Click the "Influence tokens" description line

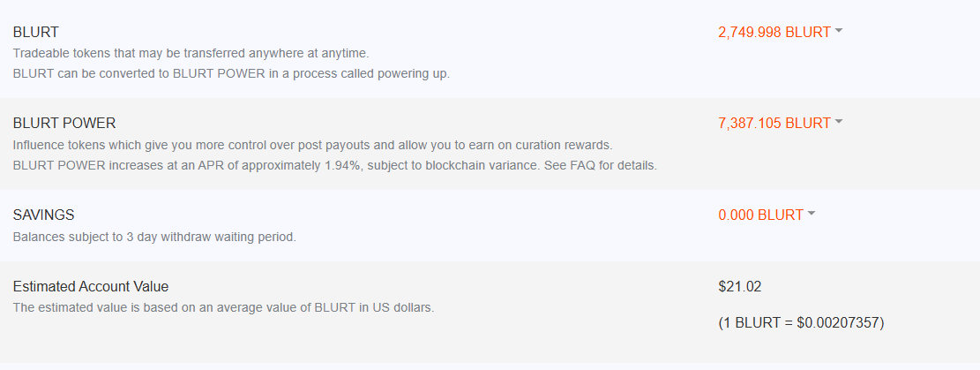pos(312,145)
